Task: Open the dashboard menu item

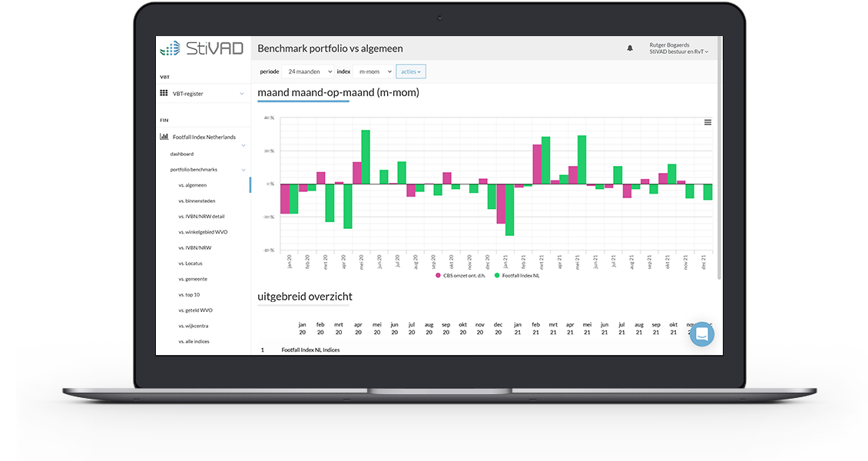Action: [x=181, y=154]
